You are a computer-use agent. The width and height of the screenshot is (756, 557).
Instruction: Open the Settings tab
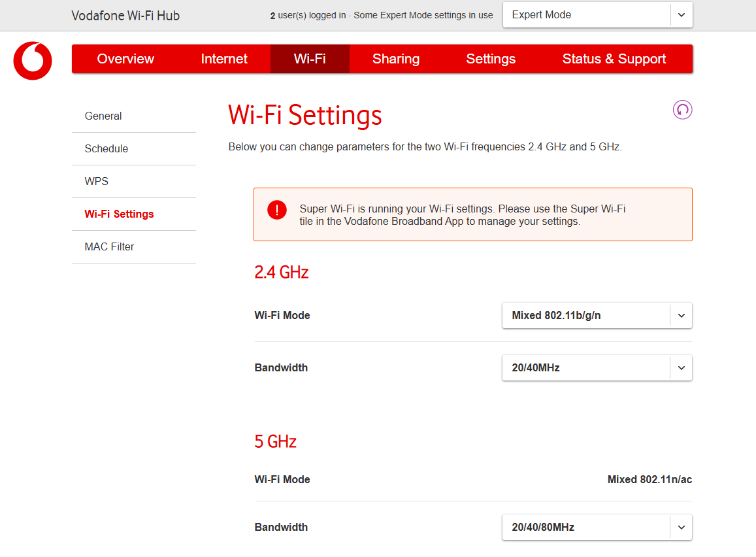[491, 59]
